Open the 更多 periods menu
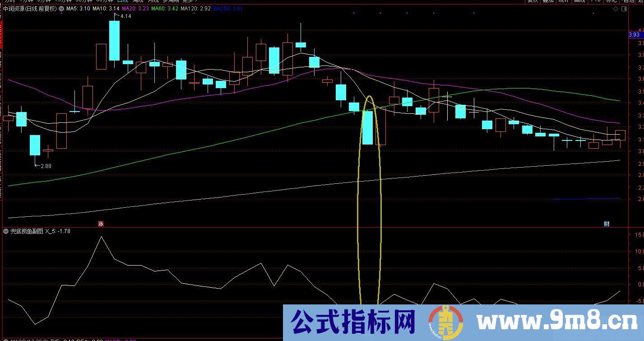This screenshot has height=341, width=644. point(189,1)
